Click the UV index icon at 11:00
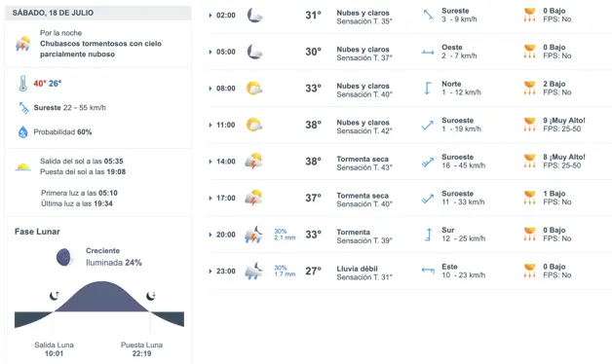 (529, 125)
